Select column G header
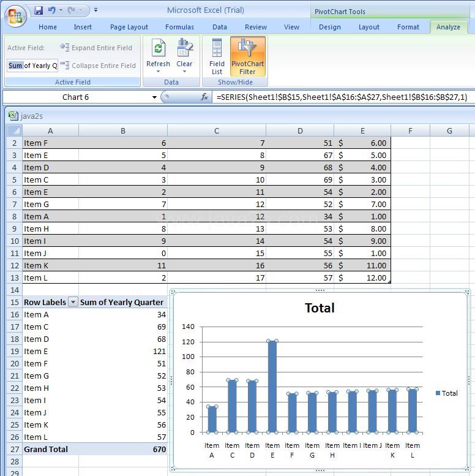The width and height of the screenshot is (475, 476). 449,131
